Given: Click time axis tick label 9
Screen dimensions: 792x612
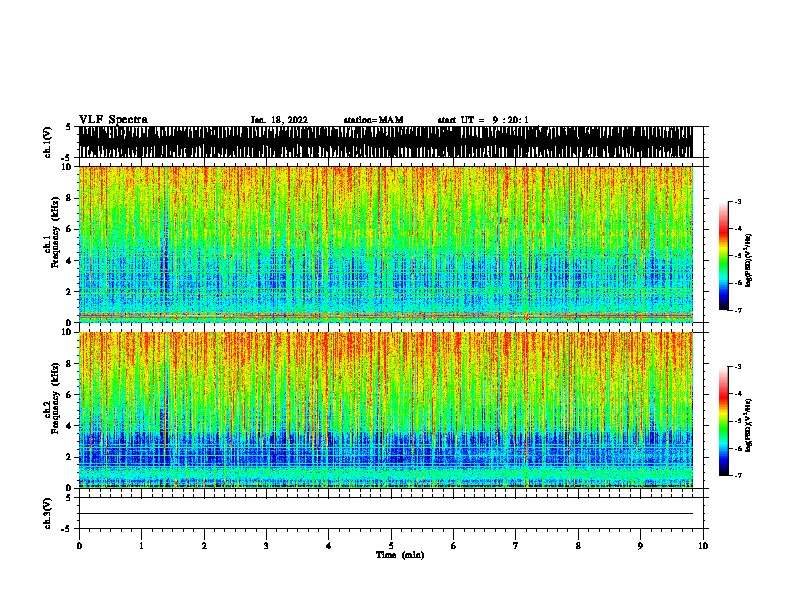Looking at the screenshot, I should [640, 546].
